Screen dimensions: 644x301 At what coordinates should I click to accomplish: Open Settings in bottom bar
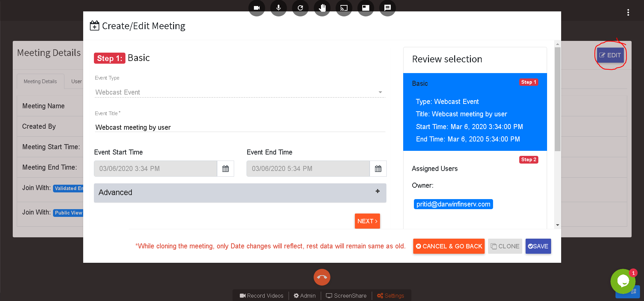point(390,296)
